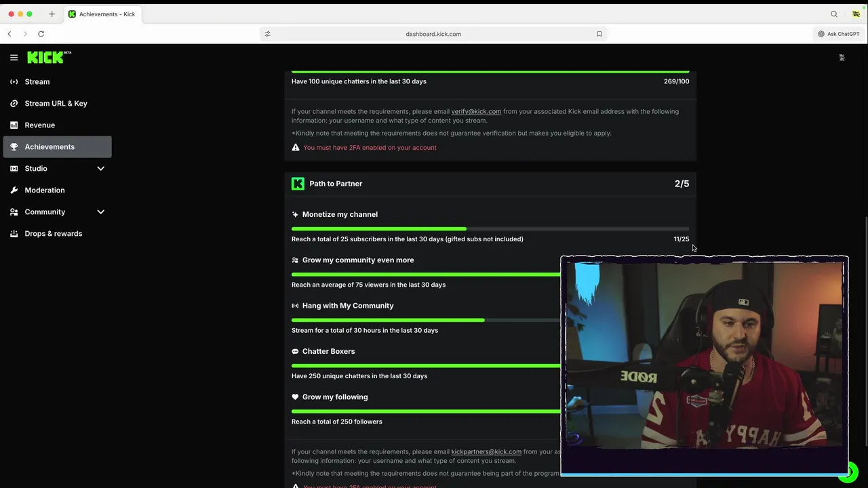Click 'Stream for a total of 30 hours' text
The width and height of the screenshot is (868, 488).
coord(365,331)
